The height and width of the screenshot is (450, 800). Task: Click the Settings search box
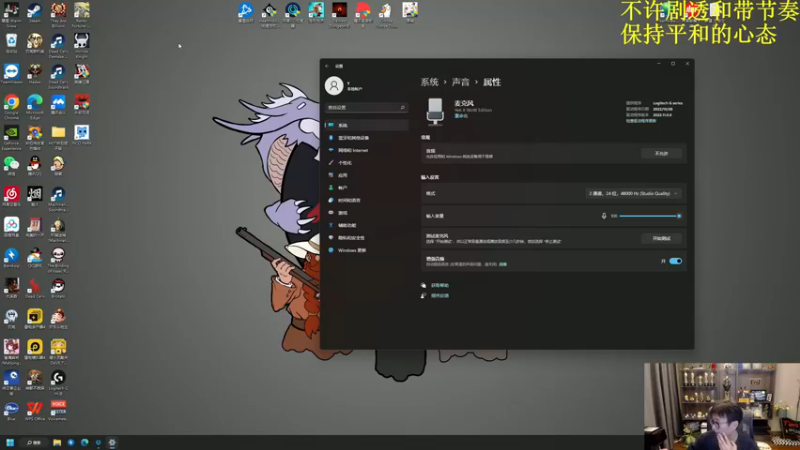click(366, 108)
